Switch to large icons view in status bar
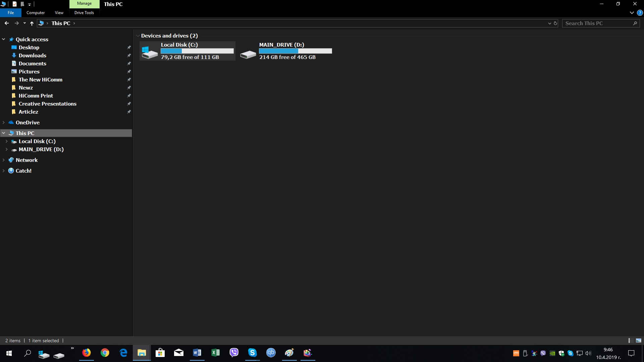The height and width of the screenshot is (362, 644). (x=638, y=341)
